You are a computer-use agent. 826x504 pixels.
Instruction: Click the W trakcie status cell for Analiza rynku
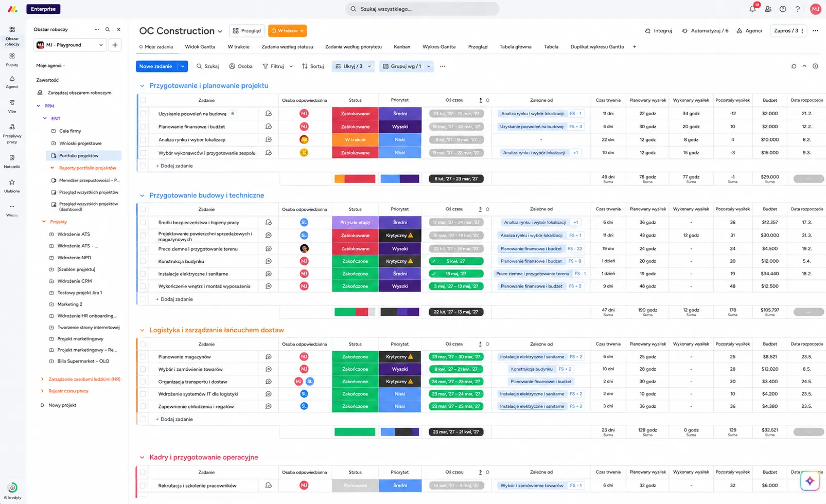point(355,139)
